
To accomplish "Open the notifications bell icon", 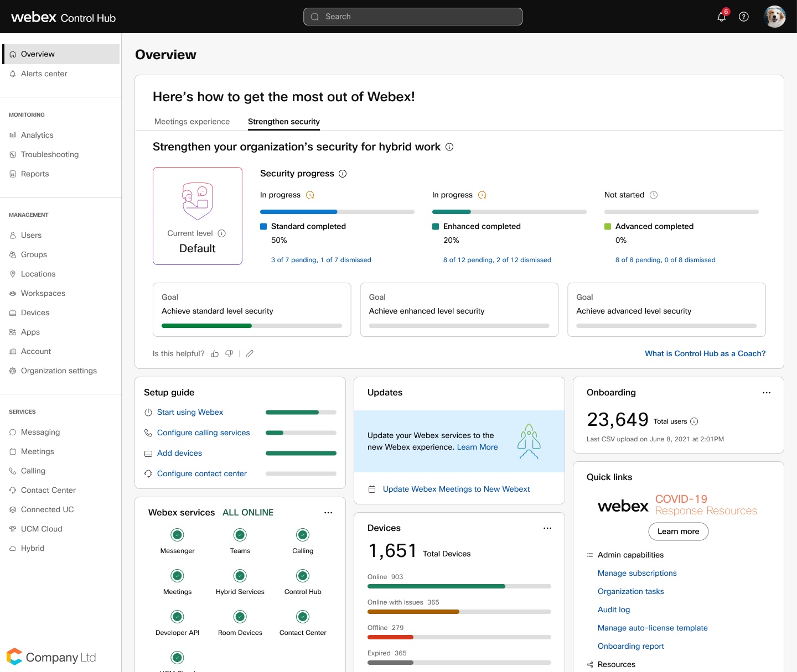I will point(722,17).
